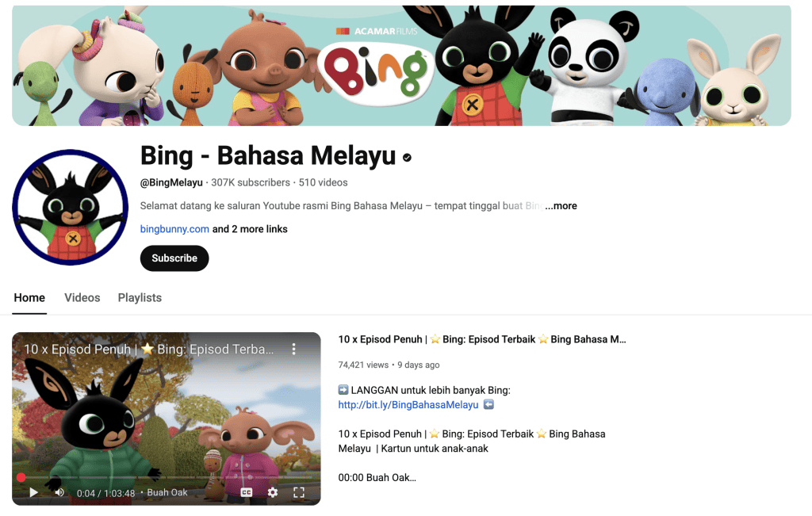
Task: Mute the video volume speaker icon
Action: 59,492
